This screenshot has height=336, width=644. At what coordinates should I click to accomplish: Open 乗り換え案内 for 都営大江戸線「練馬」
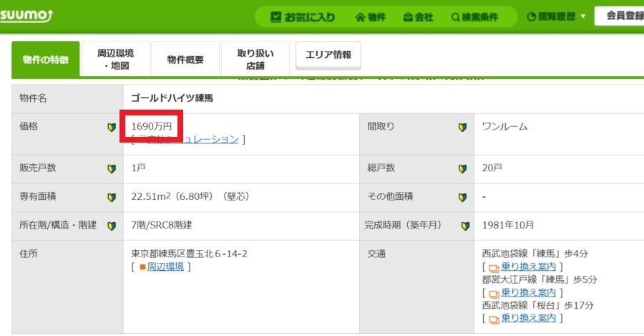click(528, 292)
